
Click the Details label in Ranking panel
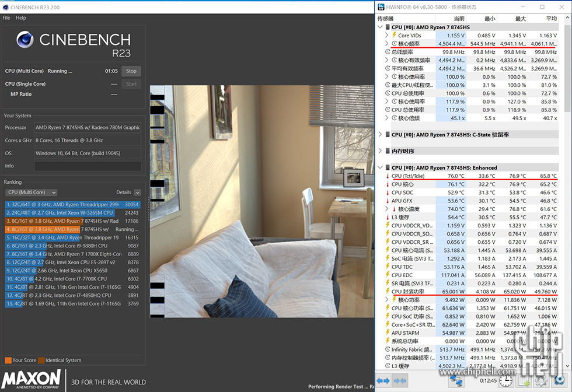coord(124,192)
